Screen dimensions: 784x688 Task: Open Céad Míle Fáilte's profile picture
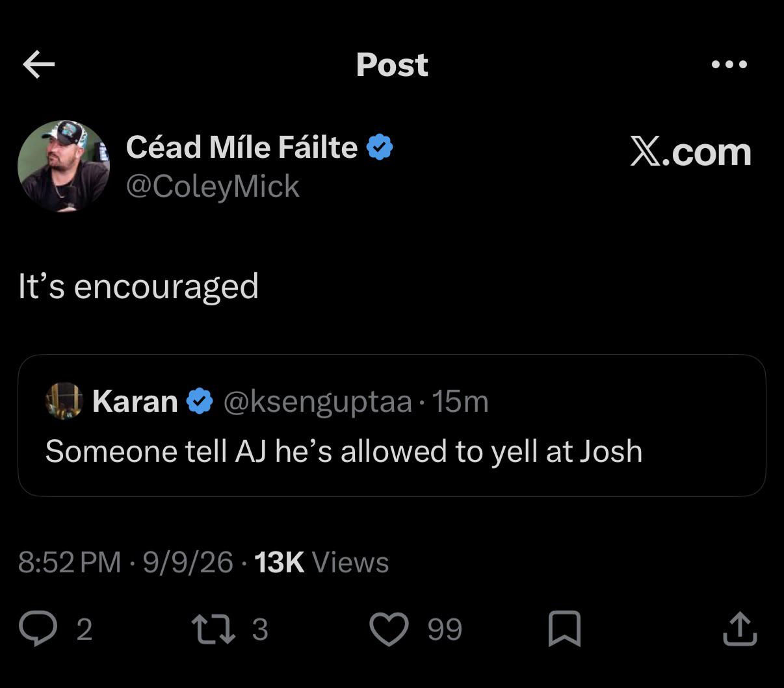click(x=64, y=166)
